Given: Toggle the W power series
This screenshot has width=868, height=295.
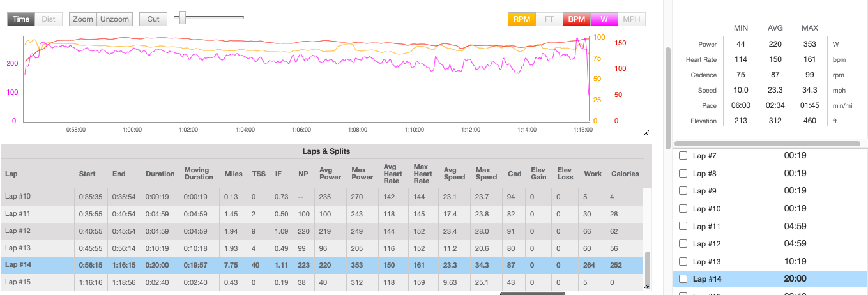Looking at the screenshot, I should (604, 19).
